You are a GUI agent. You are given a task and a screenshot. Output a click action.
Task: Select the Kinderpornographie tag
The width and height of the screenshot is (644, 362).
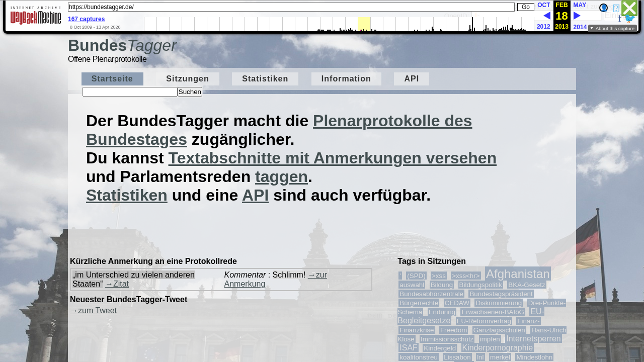(x=498, y=347)
